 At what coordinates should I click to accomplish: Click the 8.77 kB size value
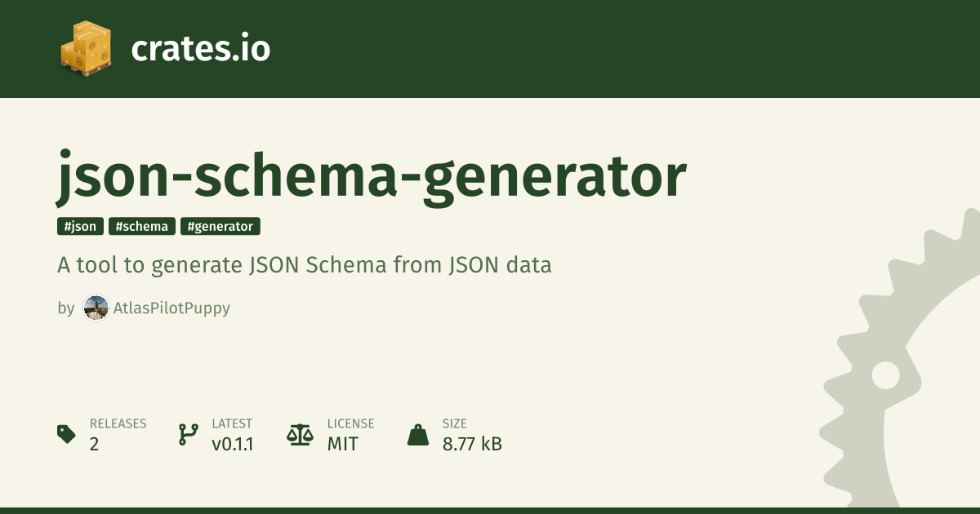472,445
